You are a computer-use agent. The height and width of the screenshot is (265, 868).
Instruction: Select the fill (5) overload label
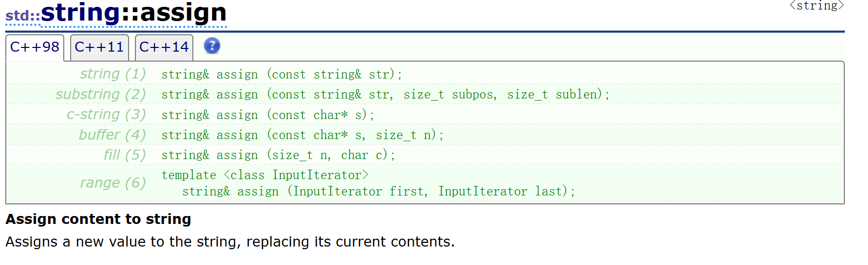124,155
